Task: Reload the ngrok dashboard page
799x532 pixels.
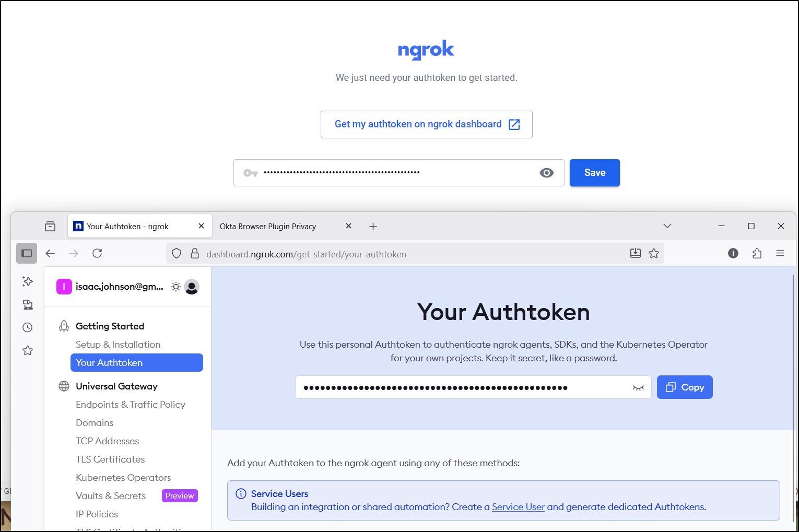Action: [x=97, y=254]
